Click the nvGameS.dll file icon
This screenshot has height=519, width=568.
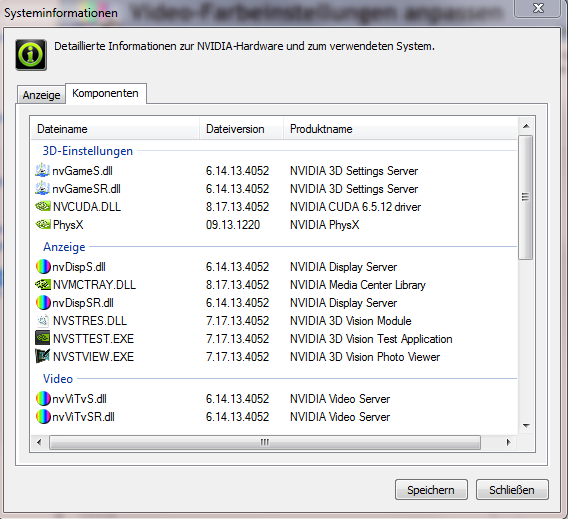(x=42, y=170)
